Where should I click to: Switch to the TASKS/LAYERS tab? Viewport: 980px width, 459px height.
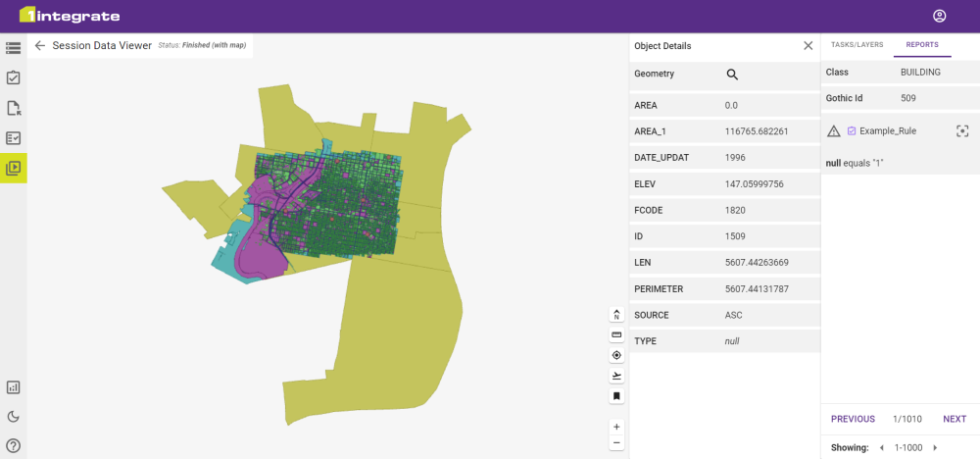point(857,45)
